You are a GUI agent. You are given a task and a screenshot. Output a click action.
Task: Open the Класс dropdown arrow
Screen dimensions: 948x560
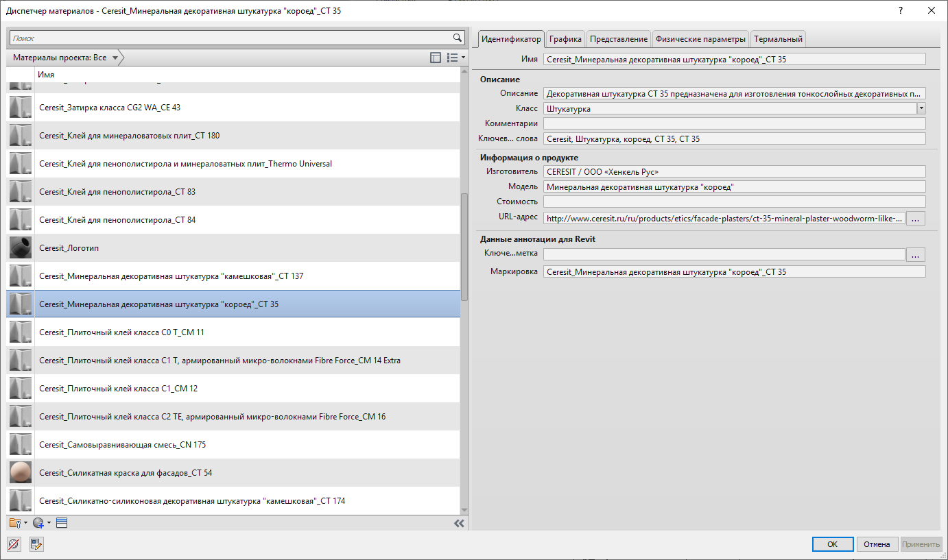pyautogui.click(x=921, y=108)
